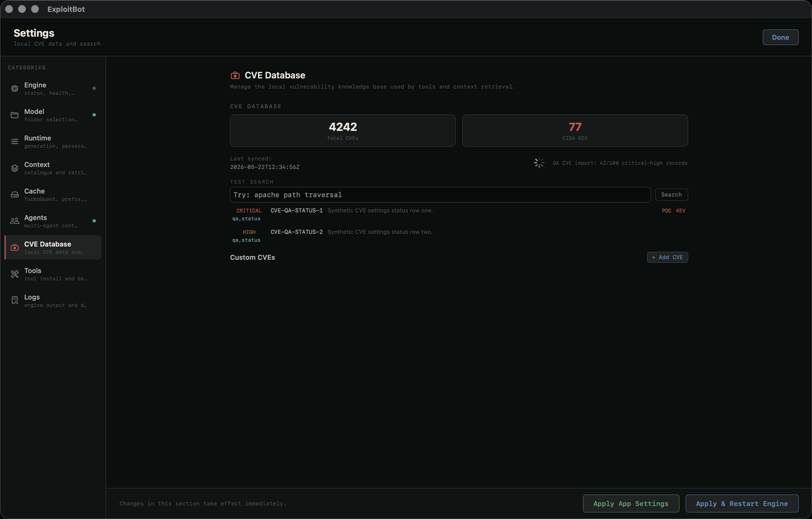Switch to the Model category
The width and height of the screenshot is (812, 519).
[x=53, y=115]
